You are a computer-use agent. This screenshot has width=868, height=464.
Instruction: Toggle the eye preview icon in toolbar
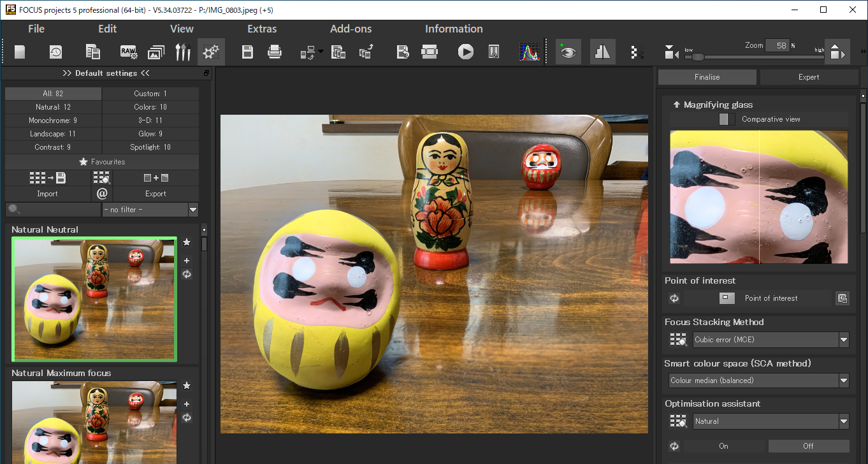[x=568, y=52]
